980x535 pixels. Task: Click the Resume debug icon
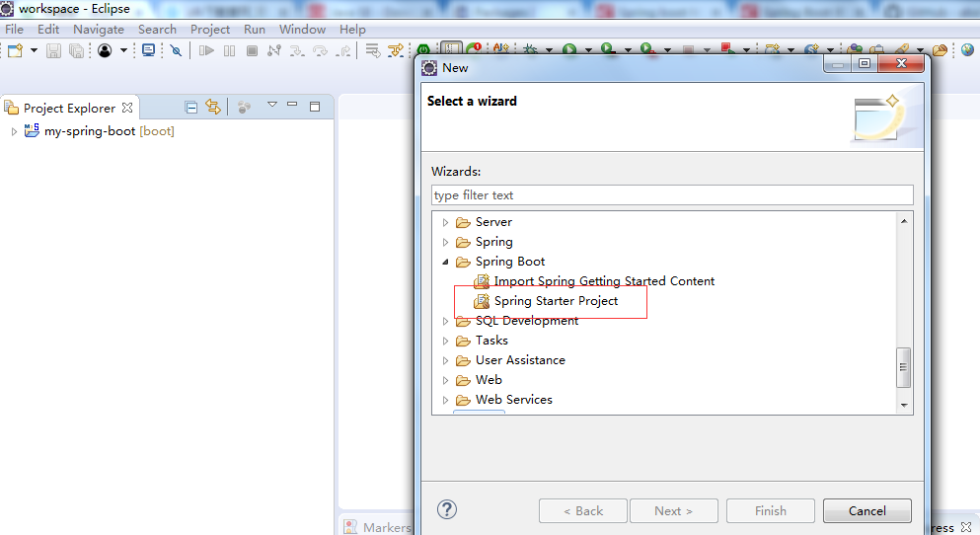[x=206, y=50]
